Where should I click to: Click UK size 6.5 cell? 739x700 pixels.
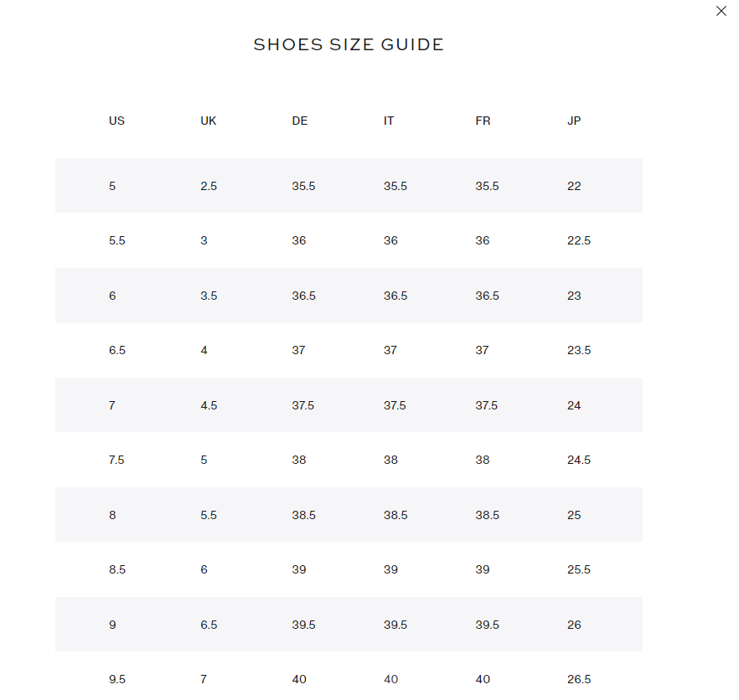click(x=209, y=625)
